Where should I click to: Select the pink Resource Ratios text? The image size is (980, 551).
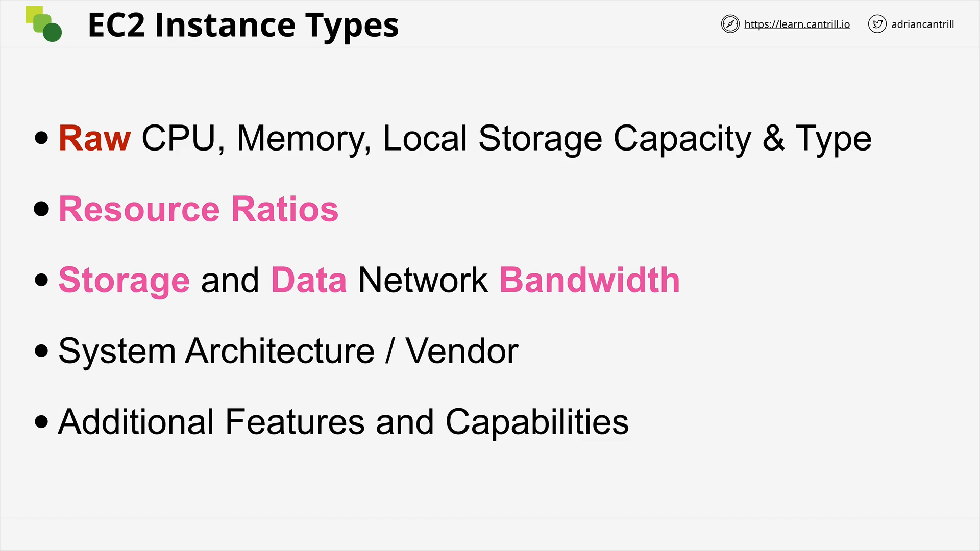click(x=199, y=209)
